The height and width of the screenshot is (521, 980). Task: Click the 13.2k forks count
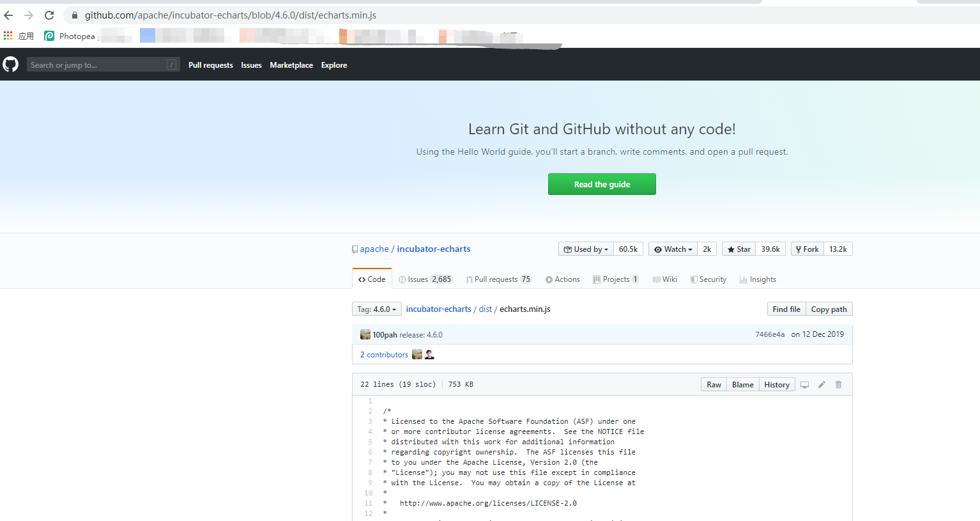(838, 249)
